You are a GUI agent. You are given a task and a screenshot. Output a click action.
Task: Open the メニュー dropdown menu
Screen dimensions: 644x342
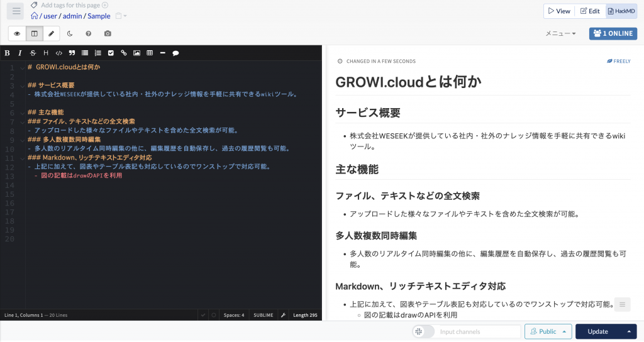pyautogui.click(x=560, y=34)
